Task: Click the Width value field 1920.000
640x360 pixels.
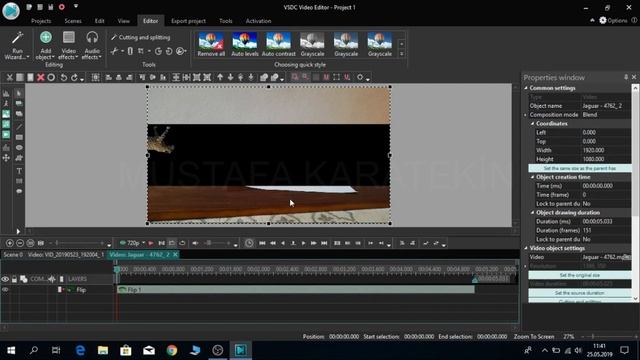Action: 606,150
